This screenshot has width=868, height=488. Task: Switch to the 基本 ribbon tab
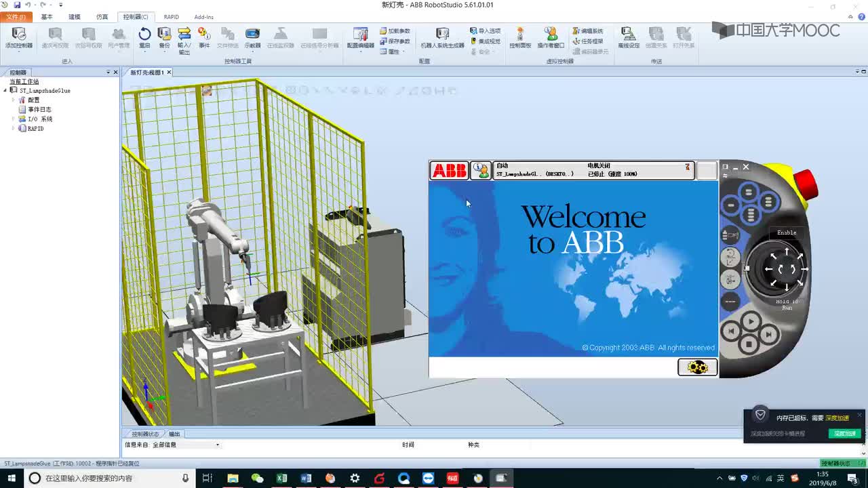[47, 17]
